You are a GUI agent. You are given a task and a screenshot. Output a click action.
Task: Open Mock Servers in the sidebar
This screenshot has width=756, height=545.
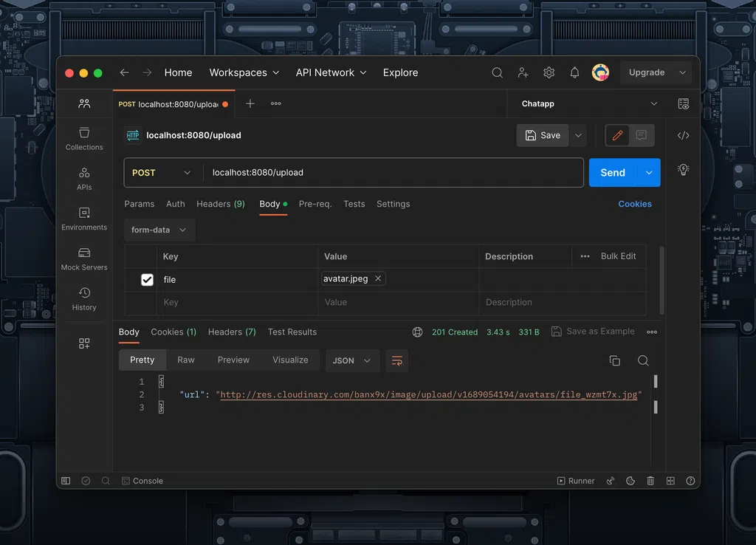pyautogui.click(x=84, y=259)
